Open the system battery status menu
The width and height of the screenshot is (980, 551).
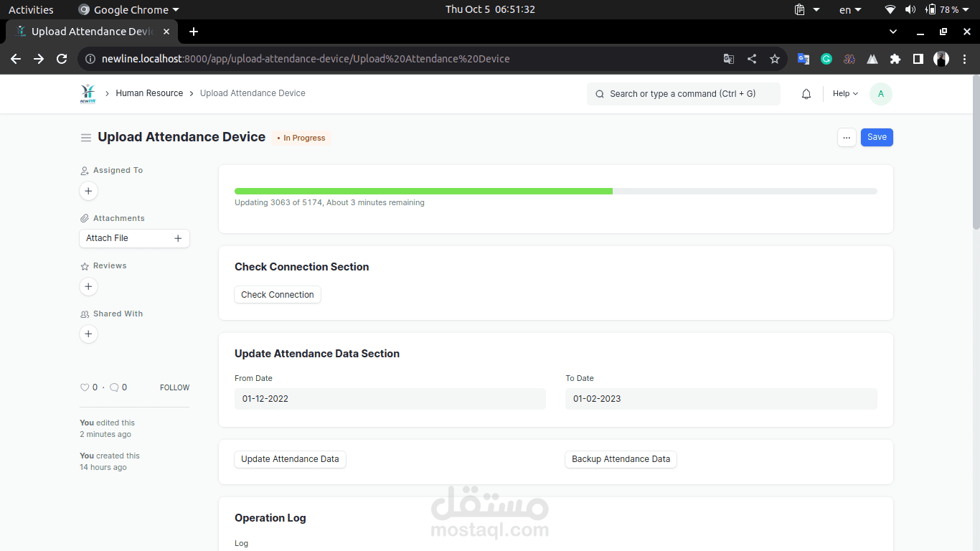948,10
